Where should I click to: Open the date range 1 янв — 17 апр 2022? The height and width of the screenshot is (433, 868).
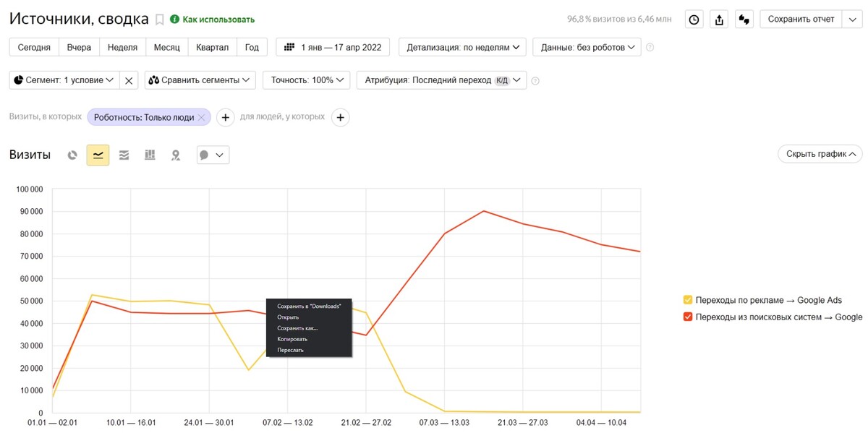coord(333,47)
